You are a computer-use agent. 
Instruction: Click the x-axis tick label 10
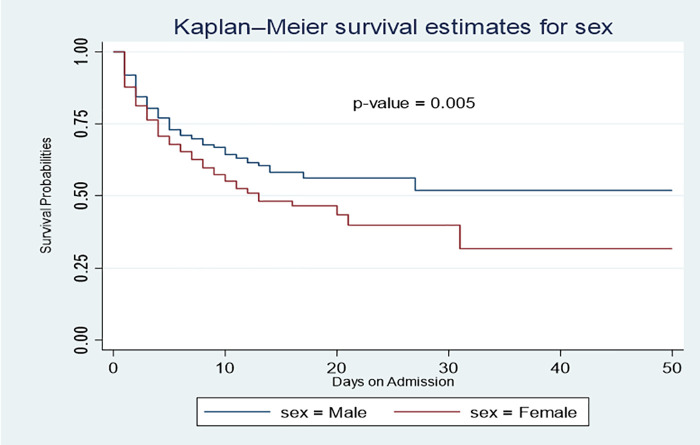coord(225,367)
